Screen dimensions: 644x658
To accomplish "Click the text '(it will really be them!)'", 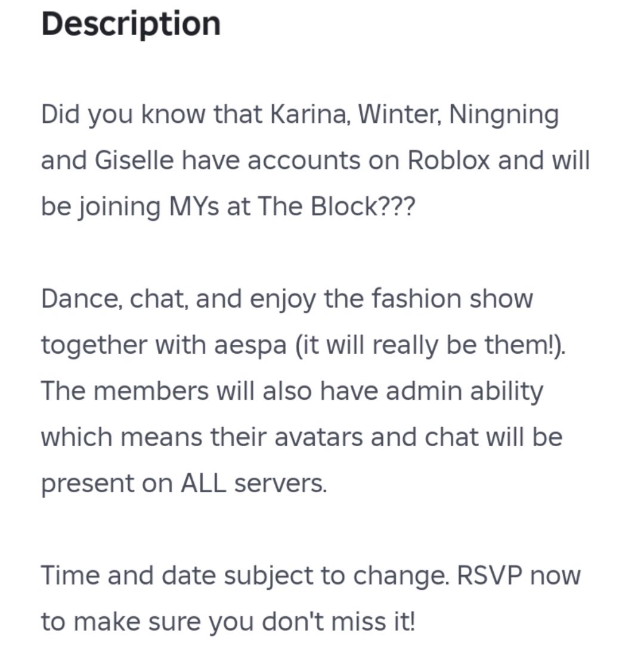I will tap(430, 346).
